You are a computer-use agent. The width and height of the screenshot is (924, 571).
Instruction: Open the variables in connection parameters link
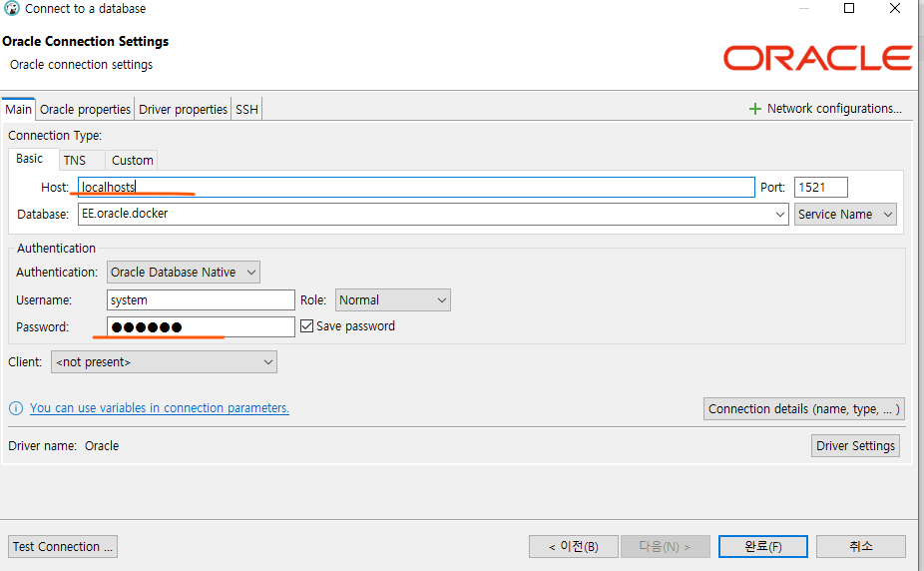[159, 407]
